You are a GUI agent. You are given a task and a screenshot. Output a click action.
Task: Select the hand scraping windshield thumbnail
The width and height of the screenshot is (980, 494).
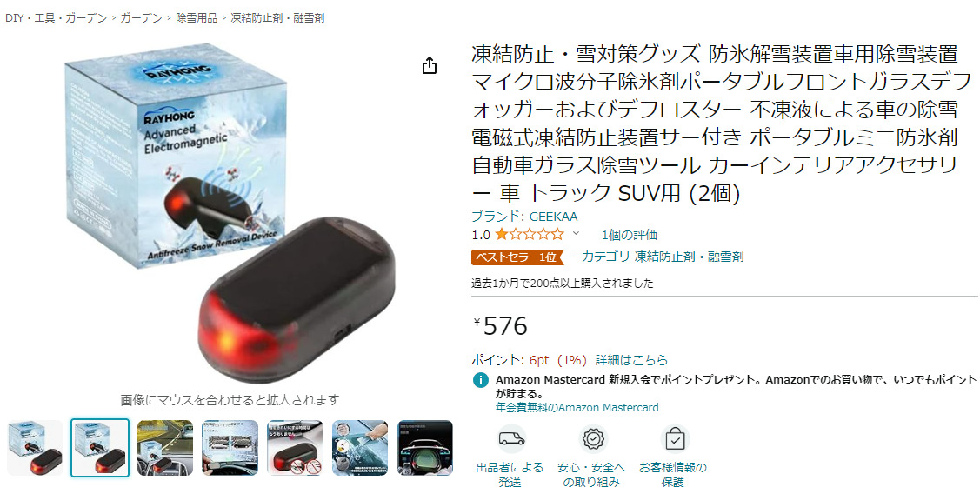(360, 448)
